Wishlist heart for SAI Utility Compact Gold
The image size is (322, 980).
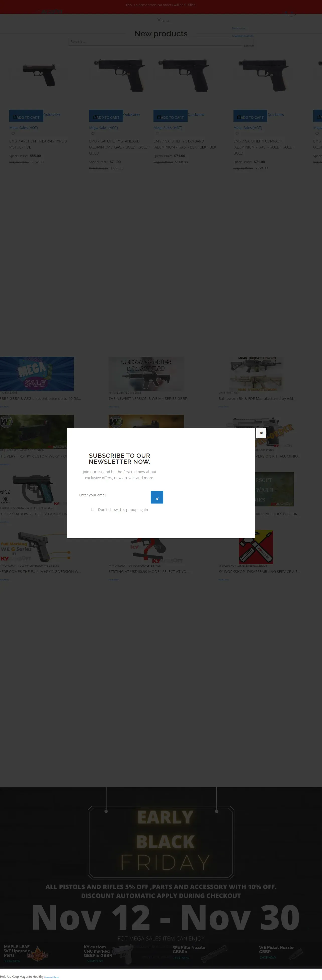pos(237,134)
